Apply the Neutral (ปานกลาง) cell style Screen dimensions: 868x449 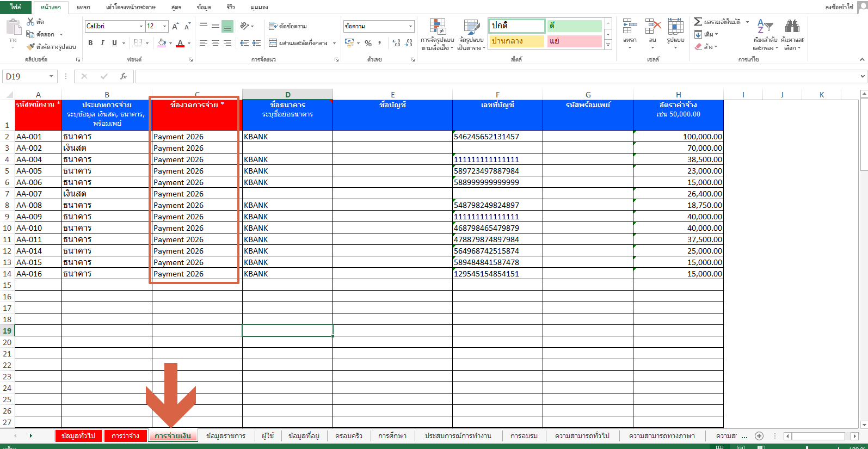(x=516, y=41)
